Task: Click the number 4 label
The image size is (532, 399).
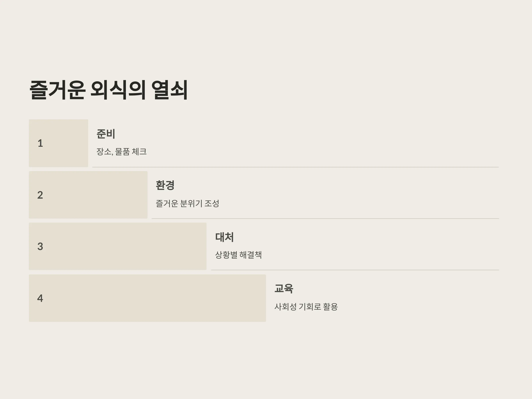Action: pyautogui.click(x=40, y=298)
